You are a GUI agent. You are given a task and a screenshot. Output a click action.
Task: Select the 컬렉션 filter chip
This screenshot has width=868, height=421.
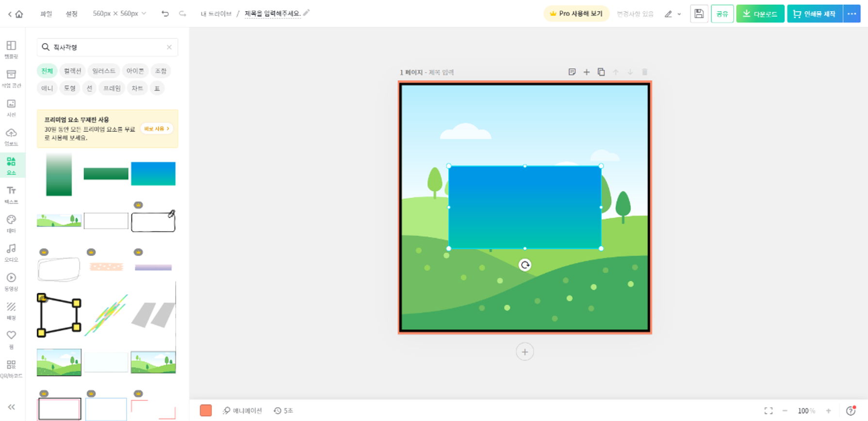73,71
